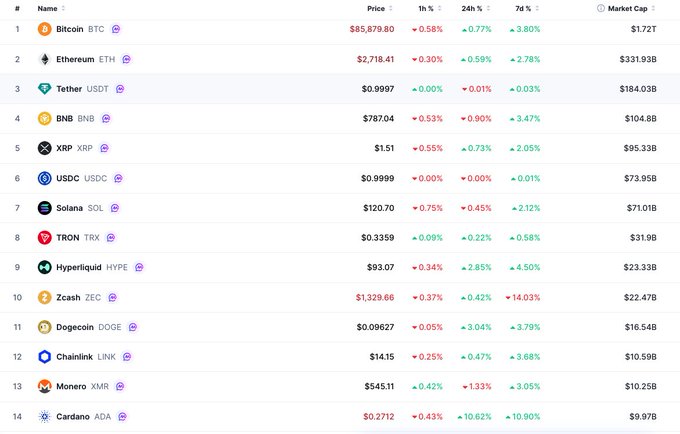Click the Chainlink hexagon logo icon
The height and width of the screenshot is (434, 680).
(44, 357)
